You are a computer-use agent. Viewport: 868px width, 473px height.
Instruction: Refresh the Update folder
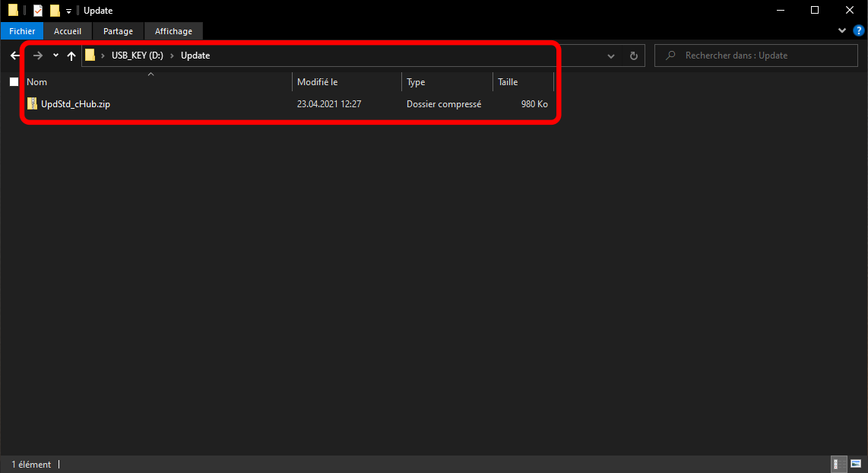click(634, 56)
